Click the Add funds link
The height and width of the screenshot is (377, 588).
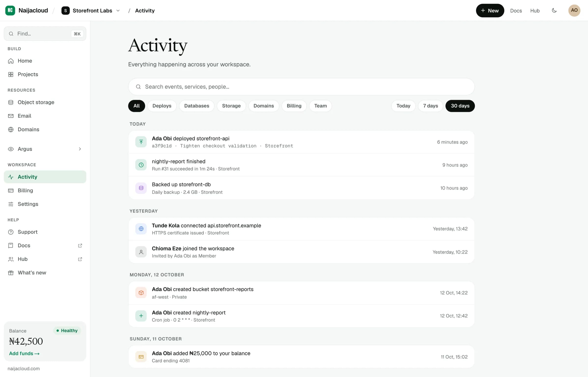coord(24,353)
